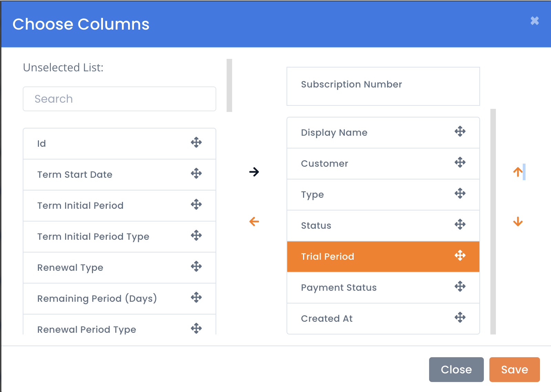Click the drag handle for Status
The height and width of the screenshot is (392, 551).
[460, 224]
